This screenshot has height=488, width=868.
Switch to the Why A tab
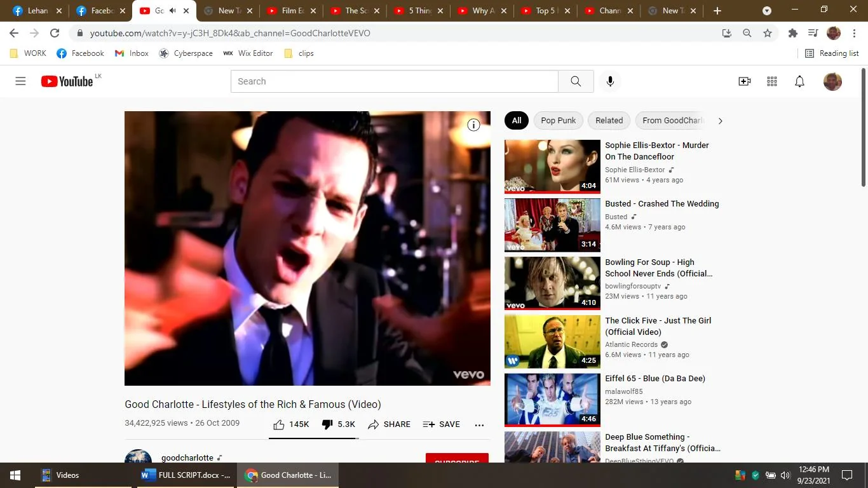pyautogui.click(x=482, y=11)
